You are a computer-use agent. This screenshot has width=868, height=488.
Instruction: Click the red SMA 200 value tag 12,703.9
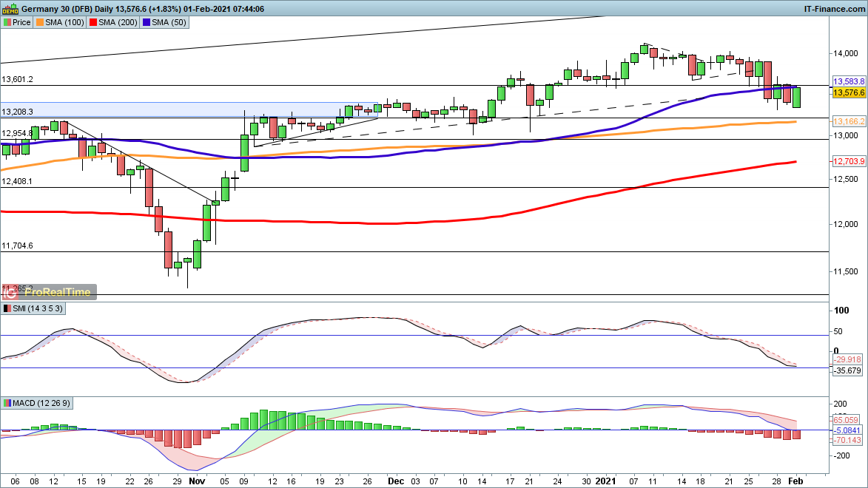[848, 160]
